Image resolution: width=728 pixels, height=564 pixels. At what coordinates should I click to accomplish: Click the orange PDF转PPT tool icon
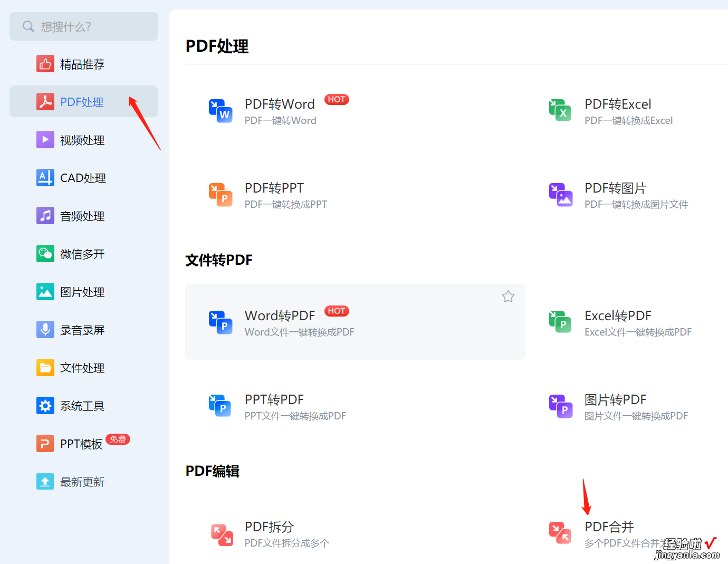(x=221, y=195)
